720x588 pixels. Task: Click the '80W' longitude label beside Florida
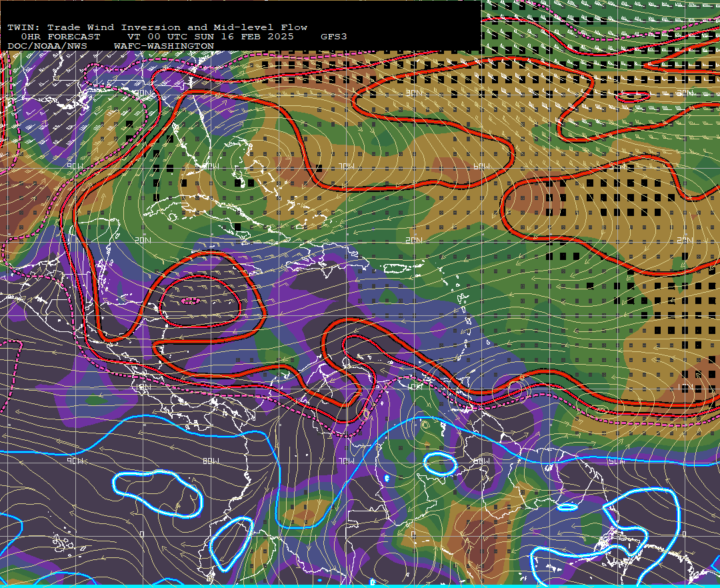click(211, 166)
